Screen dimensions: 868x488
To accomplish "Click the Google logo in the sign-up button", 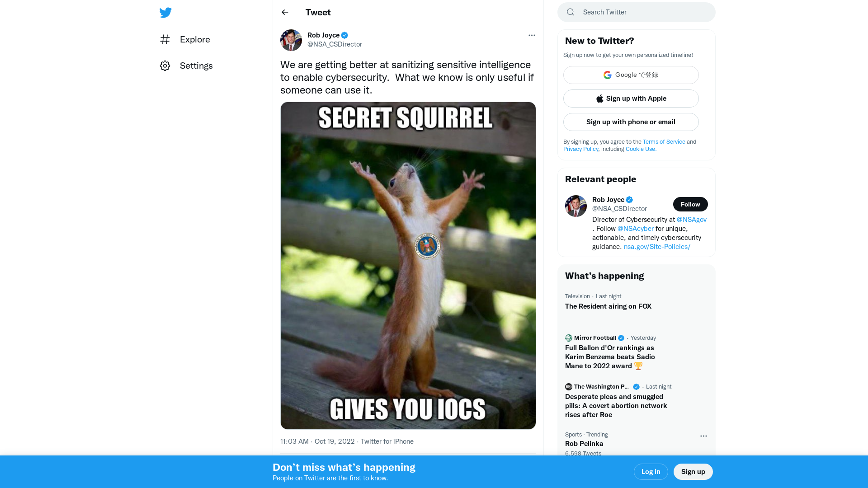I will (607, 75).
